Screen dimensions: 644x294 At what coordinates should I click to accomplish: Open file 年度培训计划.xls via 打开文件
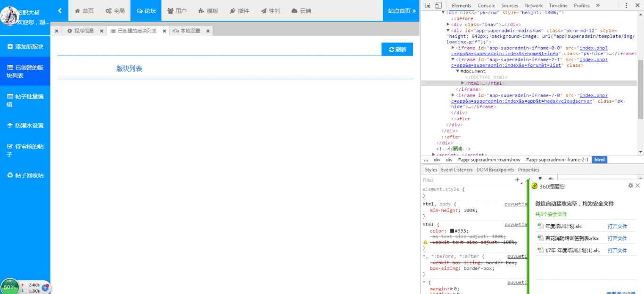pos(617,226)
